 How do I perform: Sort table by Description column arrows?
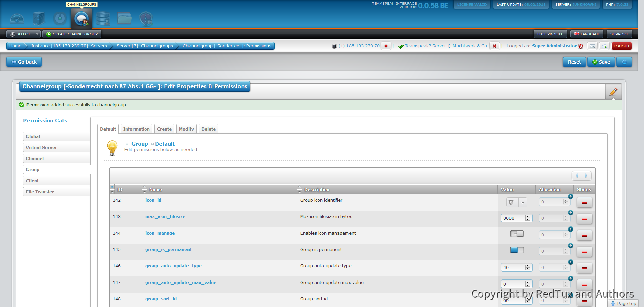click(299, 189)
